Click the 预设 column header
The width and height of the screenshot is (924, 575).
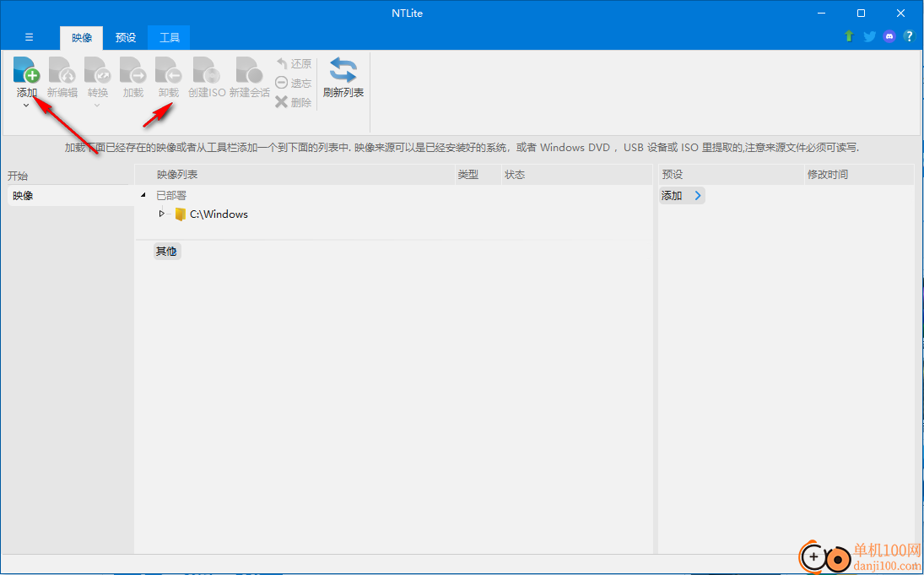732,175
